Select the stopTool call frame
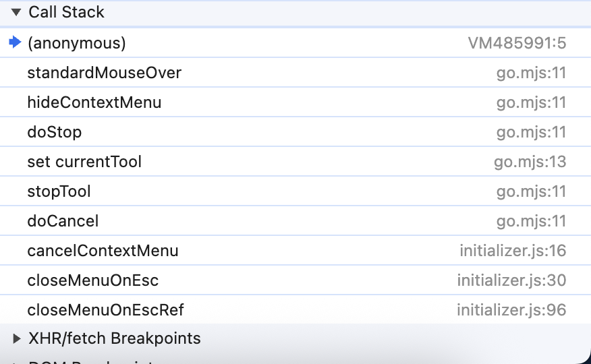The image size is (591, 364). point(59,191)
